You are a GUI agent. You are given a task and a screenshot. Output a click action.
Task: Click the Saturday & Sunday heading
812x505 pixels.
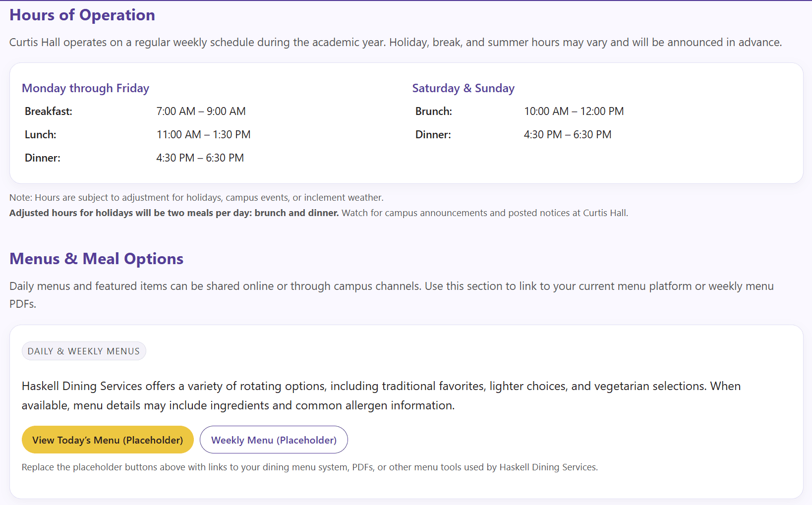[x=463, y=88]
